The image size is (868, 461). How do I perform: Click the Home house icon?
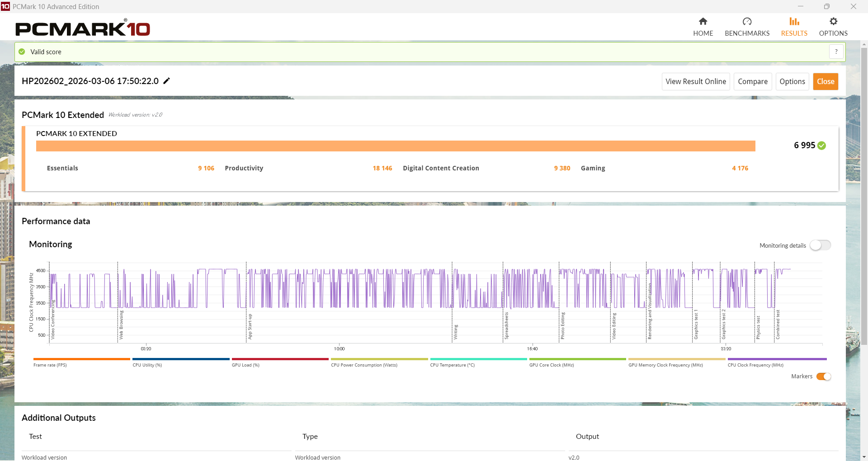[x=703, y=22]
